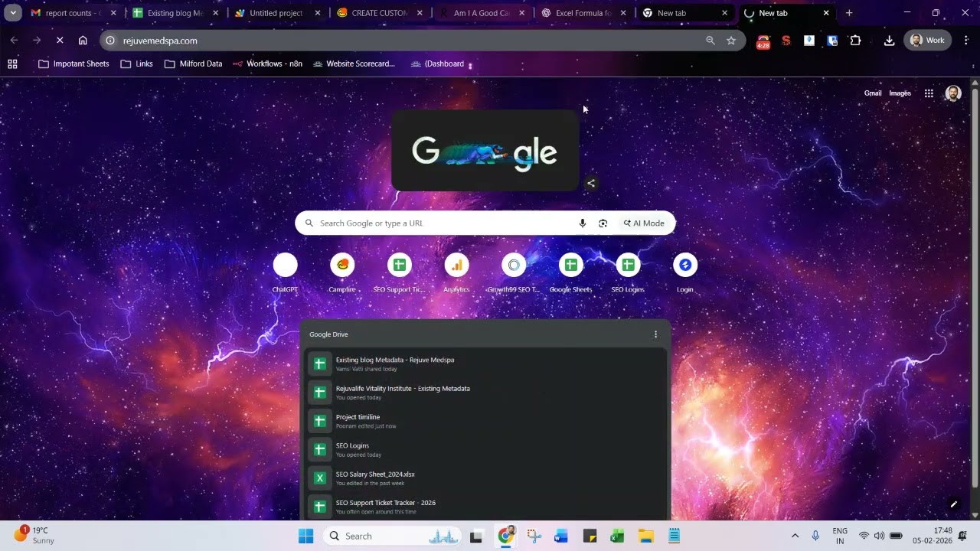Open the zoom magnifier icon in address bar
This screenshot has height=551, width=980.
710,41
